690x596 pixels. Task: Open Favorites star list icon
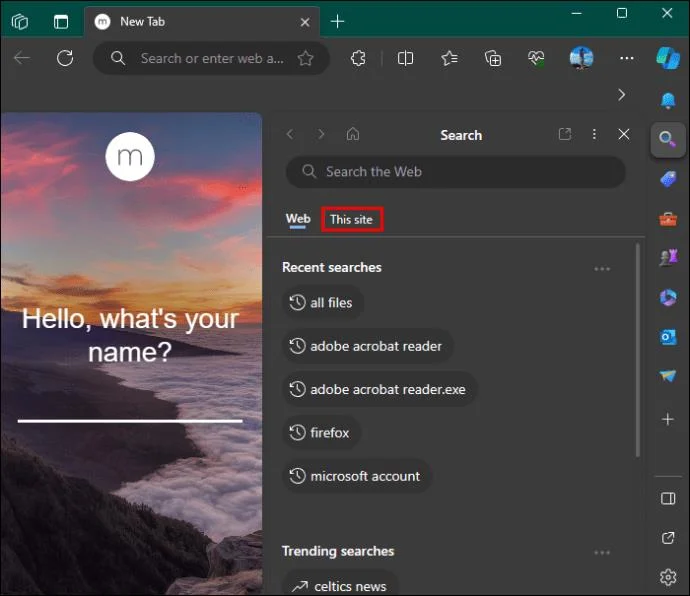pyautogui.click(x=450, y=58)
